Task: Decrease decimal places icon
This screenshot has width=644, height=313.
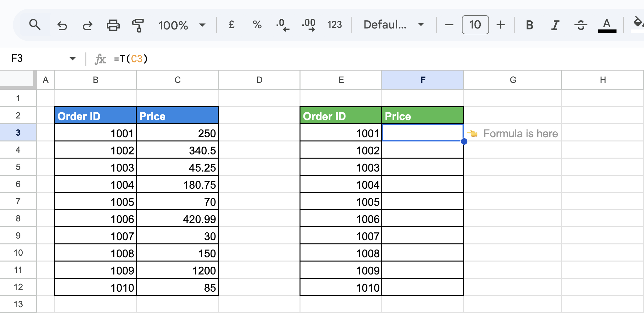Action: tap(283, 25)
